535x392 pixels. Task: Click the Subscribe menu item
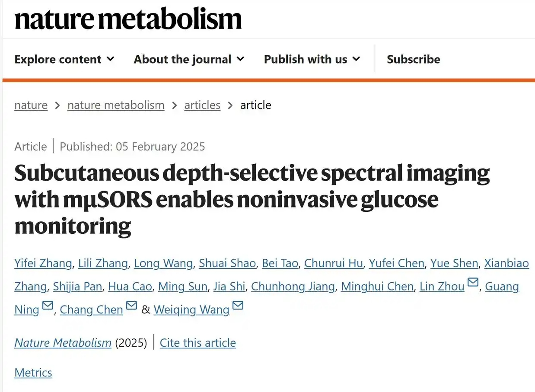tap(413, 59)
